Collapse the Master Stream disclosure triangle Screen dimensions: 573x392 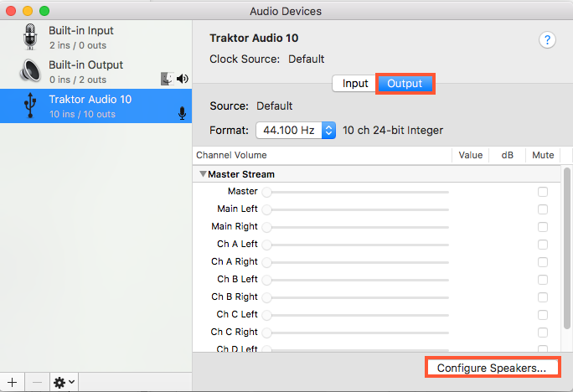(x=202, y=174)
